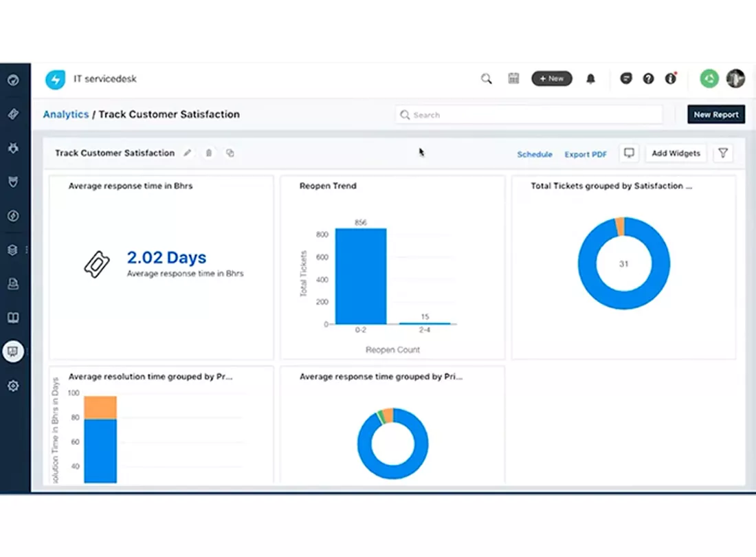Click the Analytics breadcrumb link

[66, 114]
